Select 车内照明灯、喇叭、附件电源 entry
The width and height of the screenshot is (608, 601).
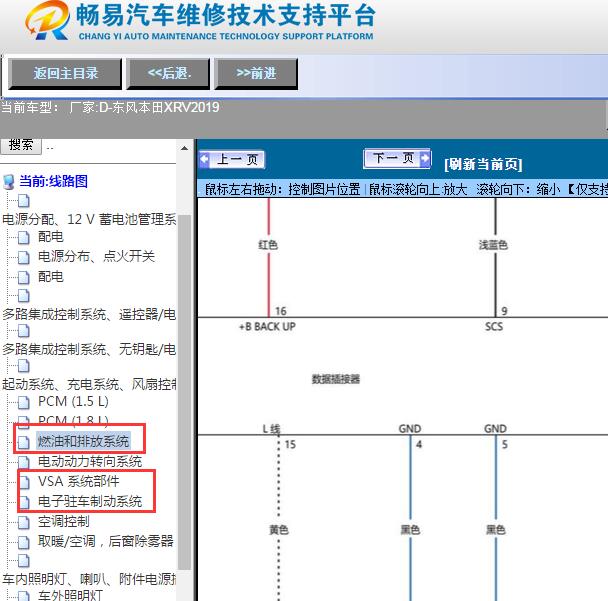(x=89, y=579)
